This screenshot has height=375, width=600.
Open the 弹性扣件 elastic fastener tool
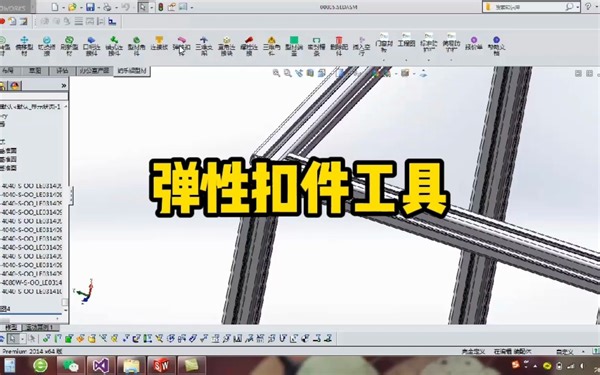[182, 46]
